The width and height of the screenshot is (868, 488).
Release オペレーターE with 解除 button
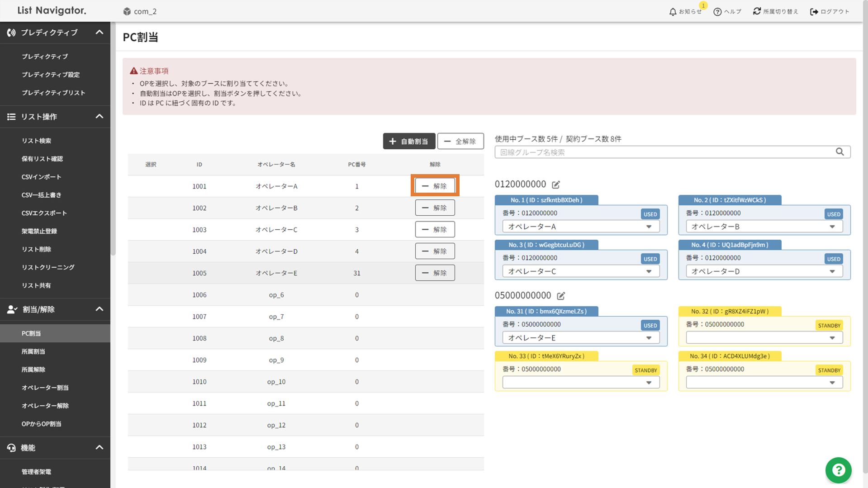coord(435,273)
